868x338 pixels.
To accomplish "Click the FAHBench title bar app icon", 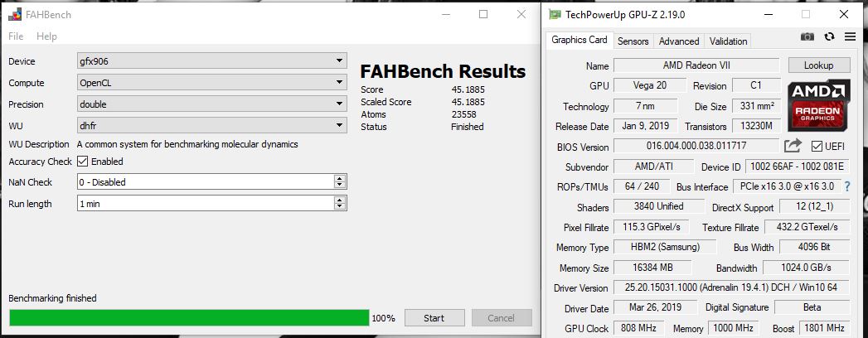I will tap(14, 14).
